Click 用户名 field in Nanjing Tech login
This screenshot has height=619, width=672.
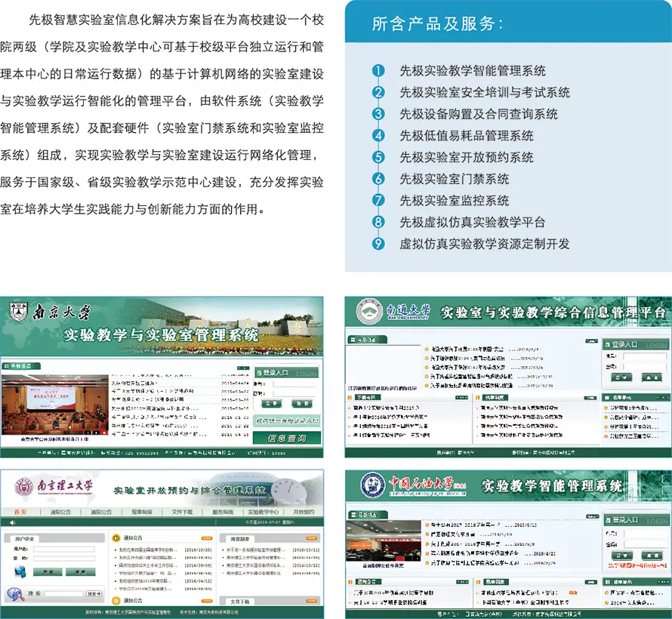[x=64, y=550]
